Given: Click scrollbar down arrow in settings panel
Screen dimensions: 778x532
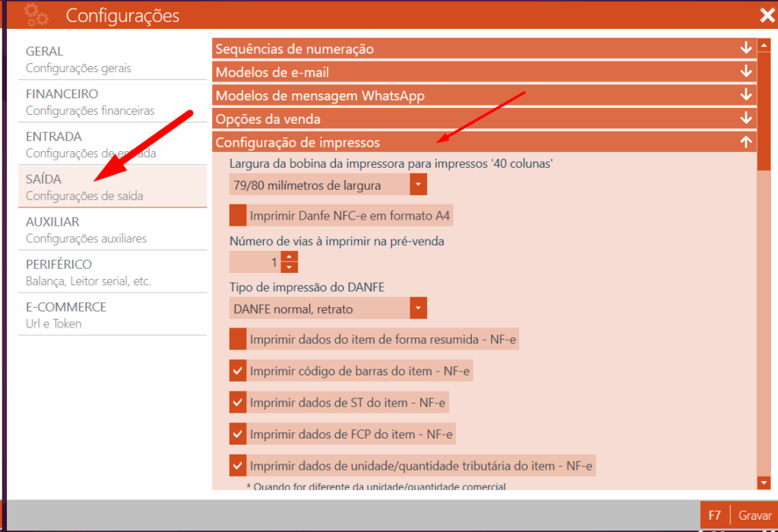Looking at the screenshot, I should [x=764, y=483].
